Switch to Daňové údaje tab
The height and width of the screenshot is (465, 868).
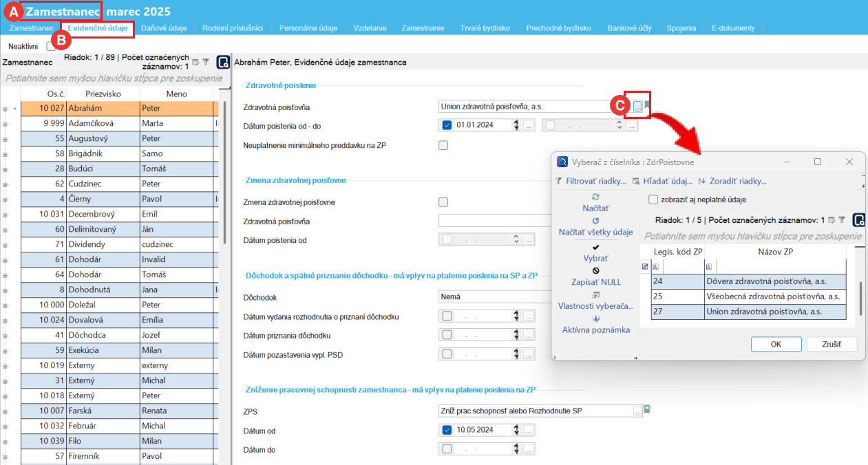[164, 28]
